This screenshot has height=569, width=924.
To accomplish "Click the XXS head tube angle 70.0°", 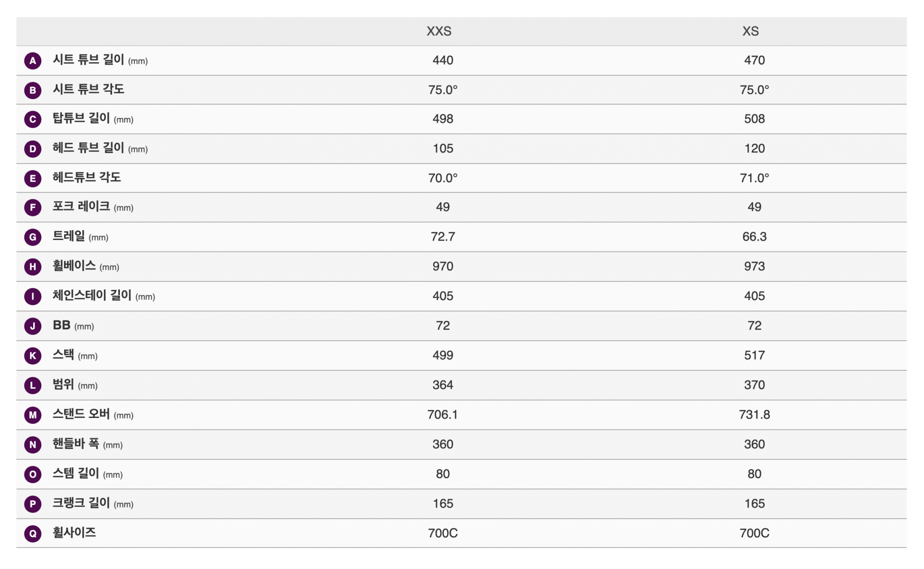I will click(x=443, y=178).
